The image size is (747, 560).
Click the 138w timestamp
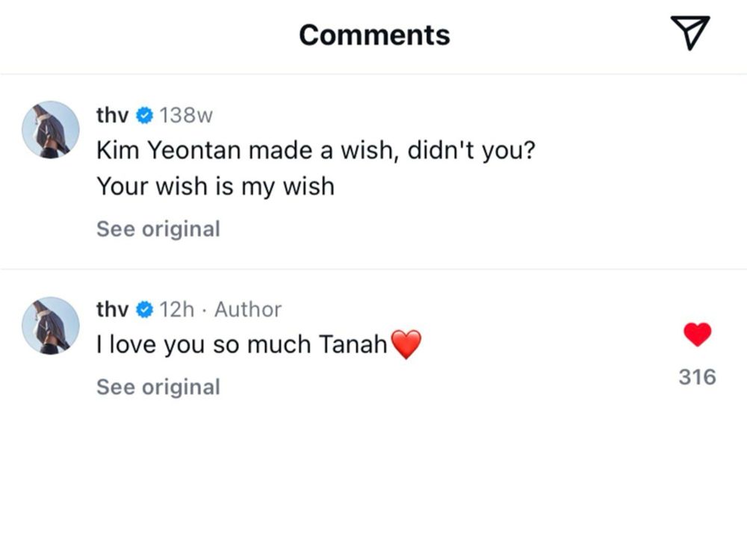coord(186,116)
